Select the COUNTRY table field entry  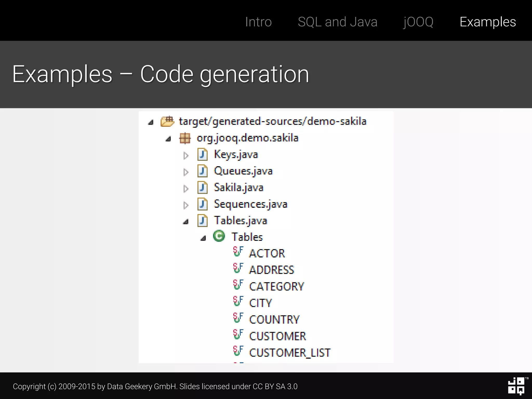click(x=274, y=320)
